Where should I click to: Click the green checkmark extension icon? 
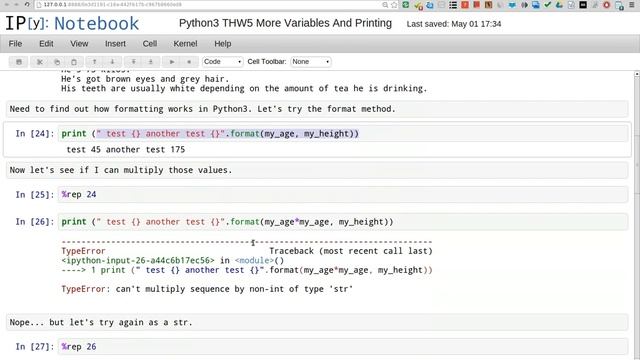pyautogui.click(x=547, y=5)
